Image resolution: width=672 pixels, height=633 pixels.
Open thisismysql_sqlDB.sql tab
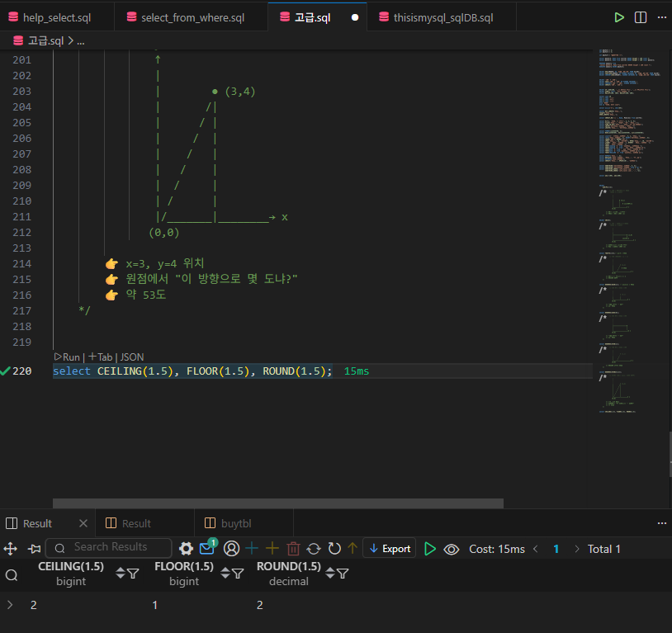coord(442,17)
